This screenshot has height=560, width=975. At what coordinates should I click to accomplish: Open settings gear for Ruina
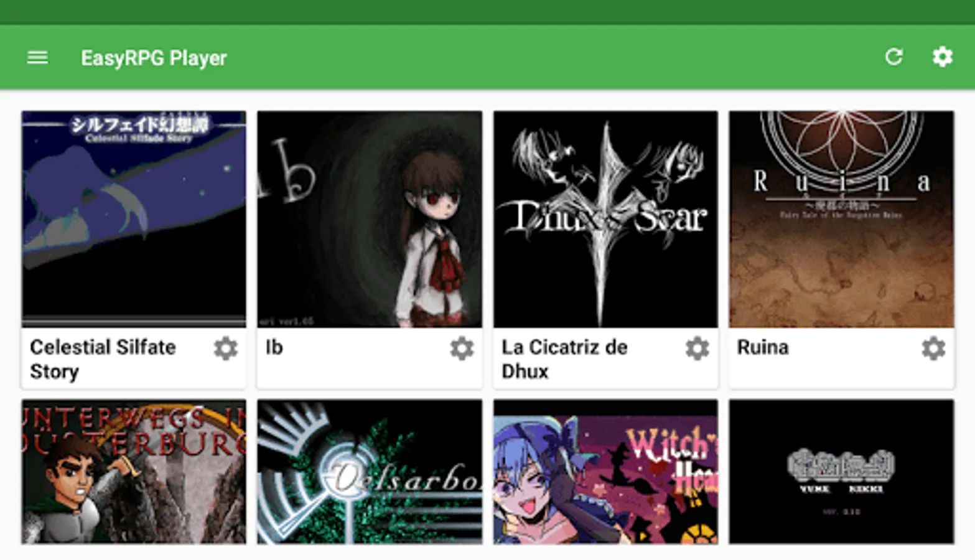pyautogui.click(x=933, y=348)
